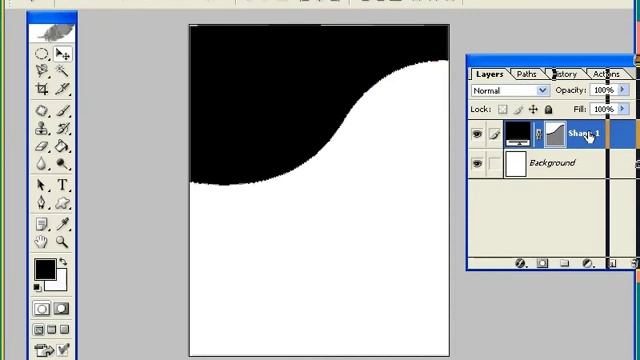Viewport: 640px width, 360px height.
Task: Select the Clone Stamp tool
Action: (41, 128)
